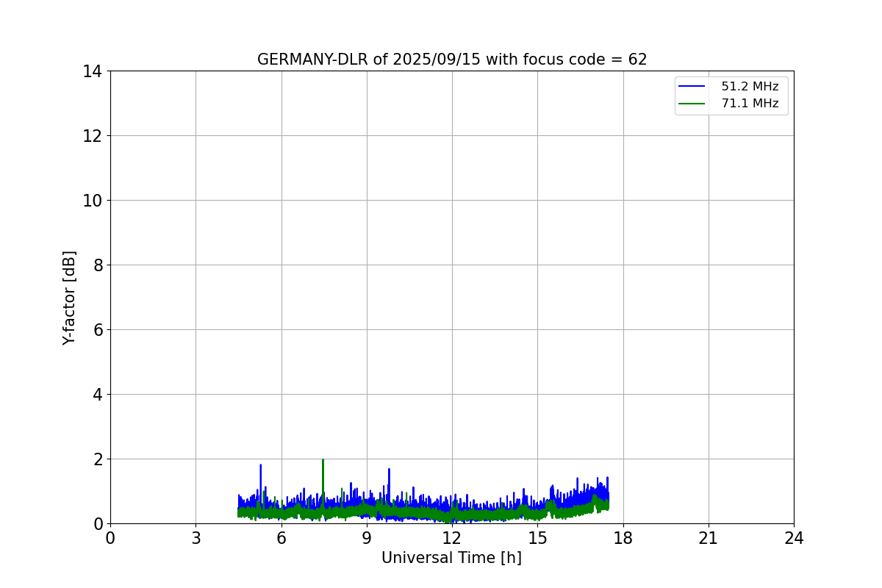
Task: Click the x-axis tick label 18
Action: [x=623, y=538]
